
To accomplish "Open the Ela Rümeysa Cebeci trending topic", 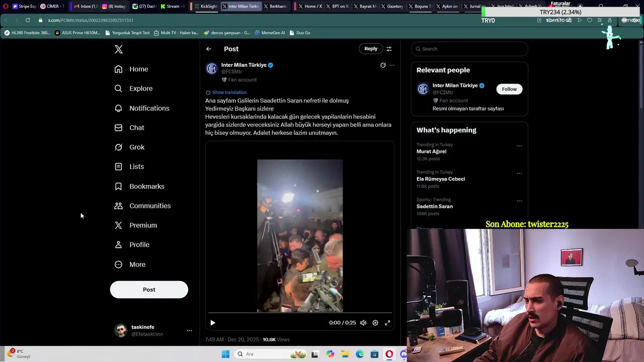I will (441, 179).
